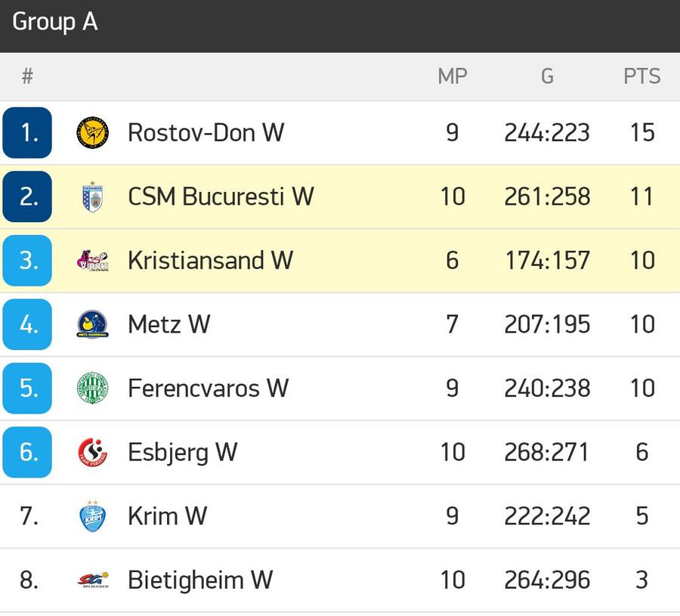Select the Krim blue shield logo

point(92,515)
